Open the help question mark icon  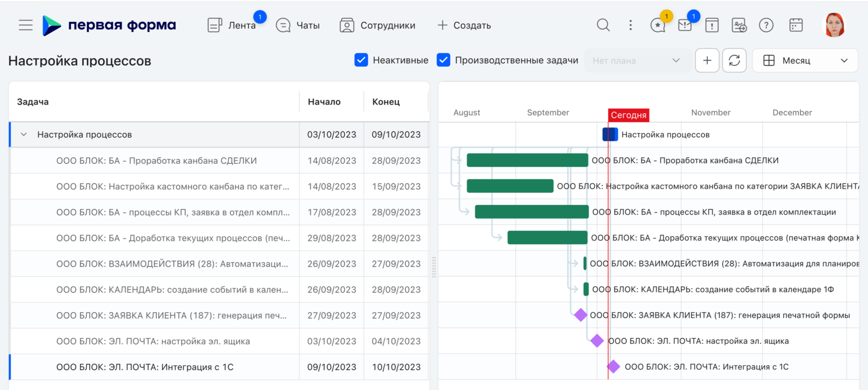[766, 25]
